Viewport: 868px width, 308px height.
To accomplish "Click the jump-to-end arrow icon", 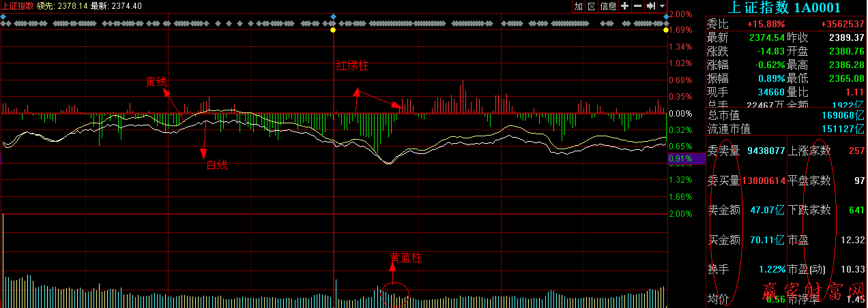I will coord(650,6).
